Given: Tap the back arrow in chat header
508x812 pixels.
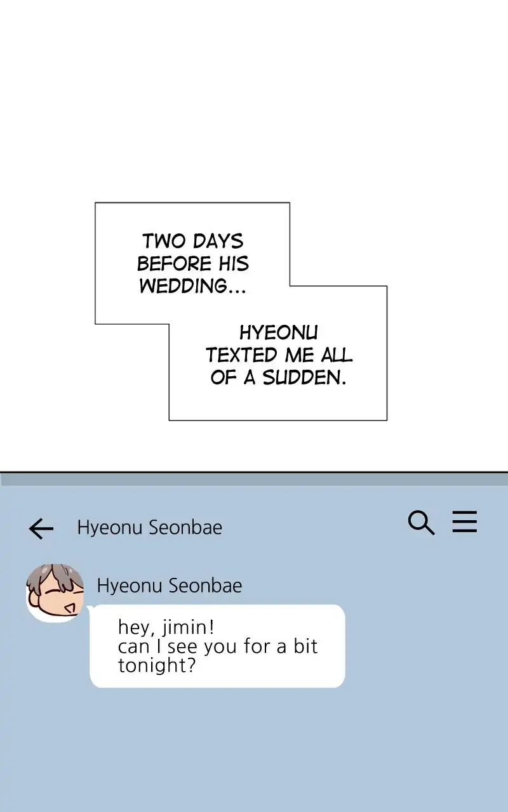Looking at the screenshot, I should [41, 528].
